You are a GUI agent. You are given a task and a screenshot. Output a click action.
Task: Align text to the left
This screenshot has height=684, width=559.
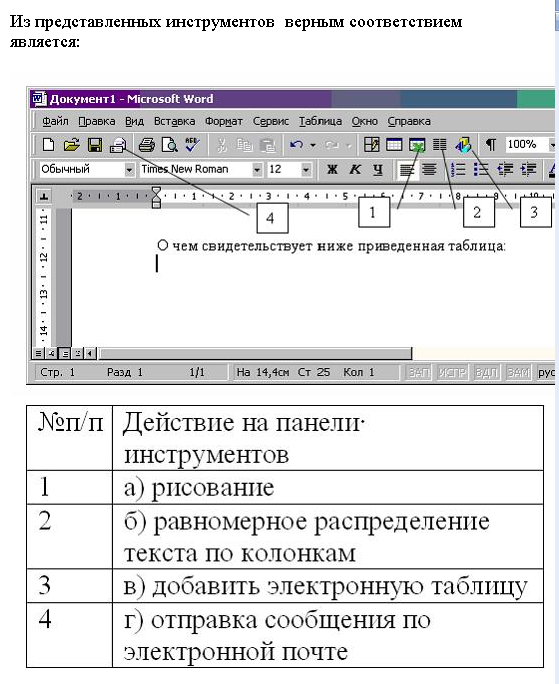pyautogui.click(x=407, y=169)
